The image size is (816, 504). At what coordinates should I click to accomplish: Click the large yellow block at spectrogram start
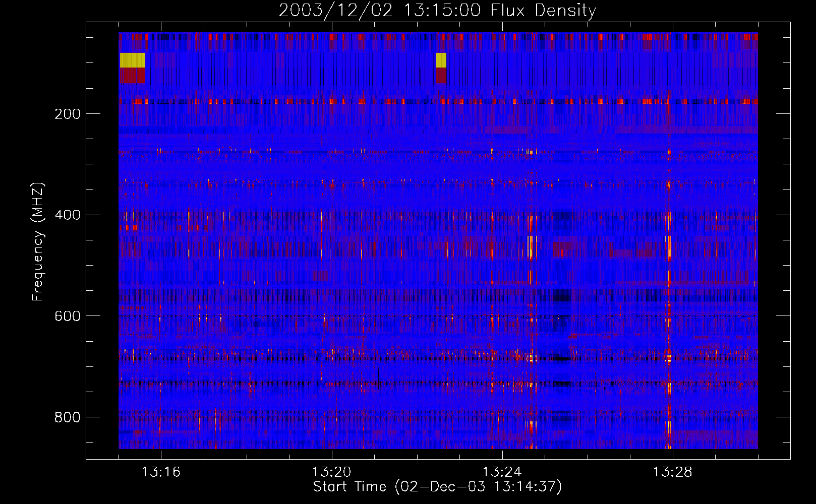(133, 60)
